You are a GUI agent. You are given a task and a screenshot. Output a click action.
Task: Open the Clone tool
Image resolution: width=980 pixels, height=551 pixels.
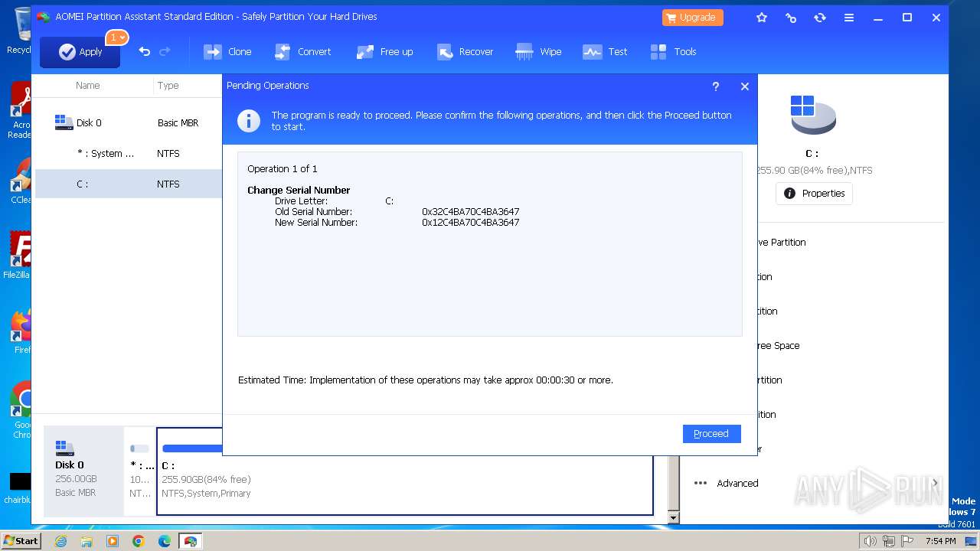tap(227, 51)
